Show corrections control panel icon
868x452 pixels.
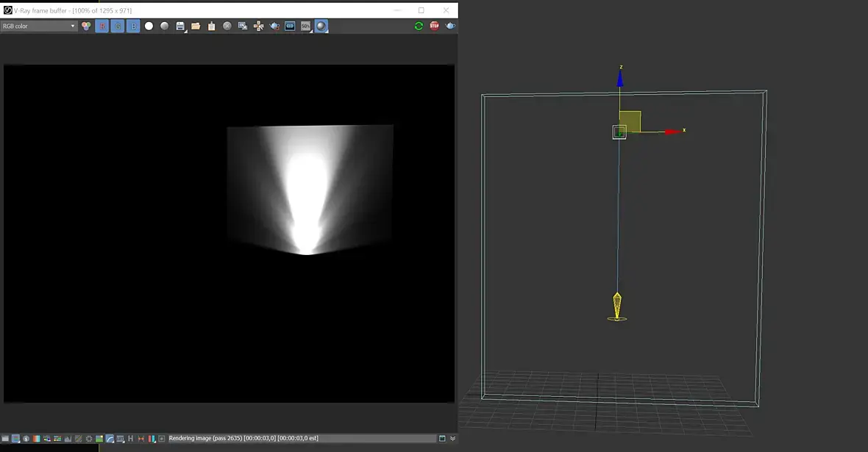pos(5,438)
